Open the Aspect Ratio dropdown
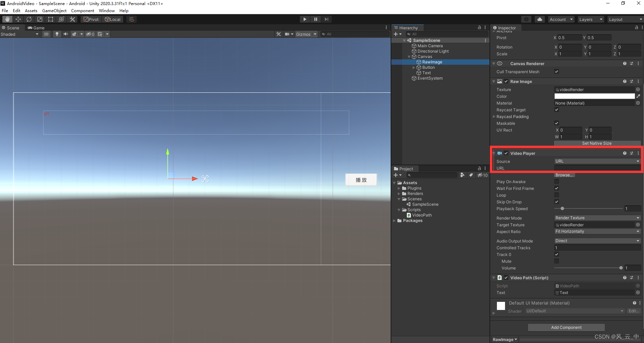644x343 pixels. click(x=596, y=231)
